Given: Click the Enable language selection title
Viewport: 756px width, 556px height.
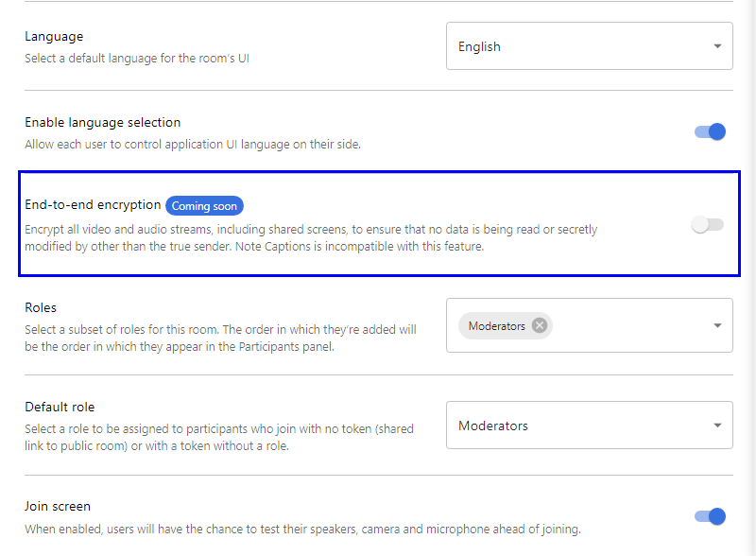Looking at the screenshot, I should coord(102,122).
